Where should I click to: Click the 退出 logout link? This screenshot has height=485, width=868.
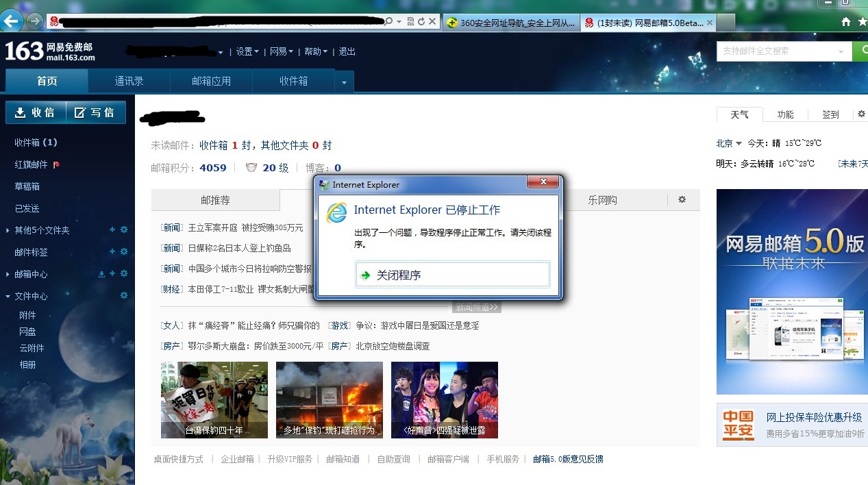347,51
